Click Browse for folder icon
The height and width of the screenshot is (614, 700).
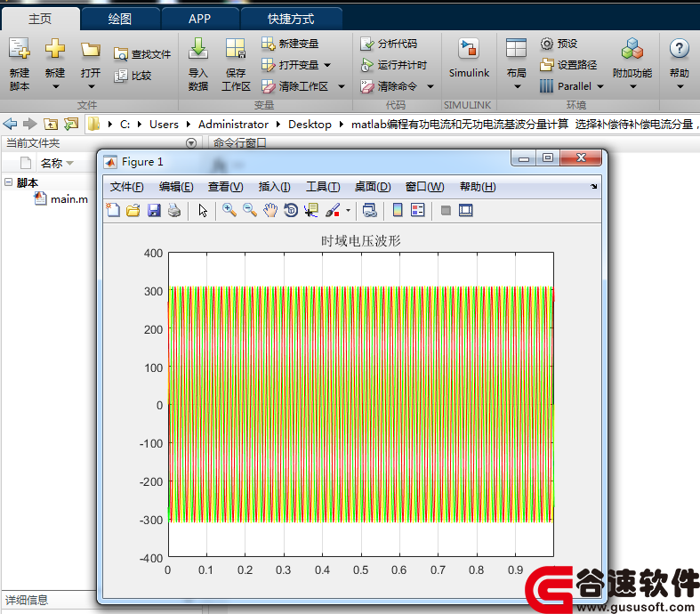click(71, 124)
